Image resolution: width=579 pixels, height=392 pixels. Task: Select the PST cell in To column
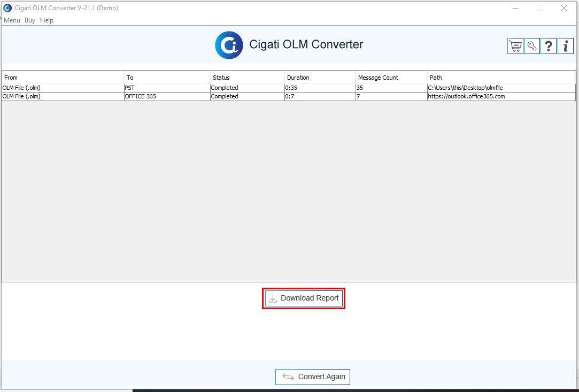[x=167, y=88]
